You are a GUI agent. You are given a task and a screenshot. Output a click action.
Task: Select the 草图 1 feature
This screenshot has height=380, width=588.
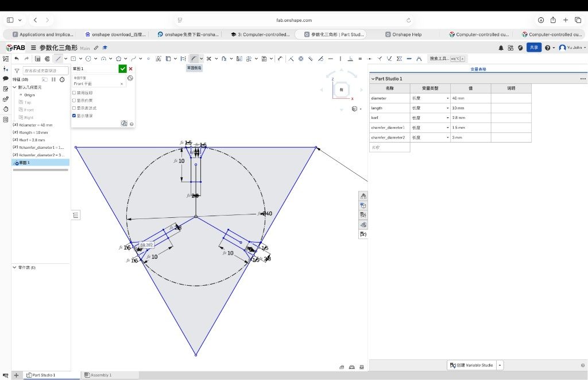[41, 163]
